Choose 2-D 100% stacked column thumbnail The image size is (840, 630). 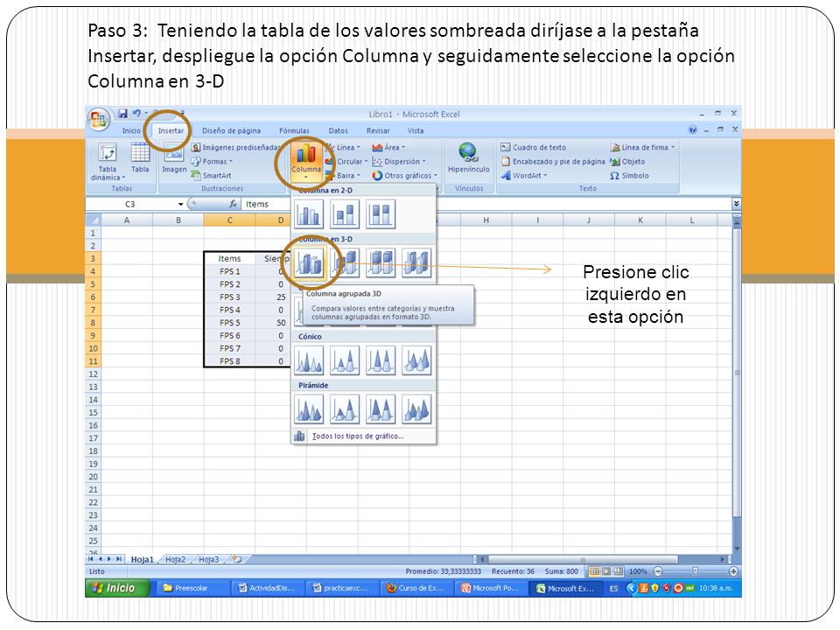[381, 213]
